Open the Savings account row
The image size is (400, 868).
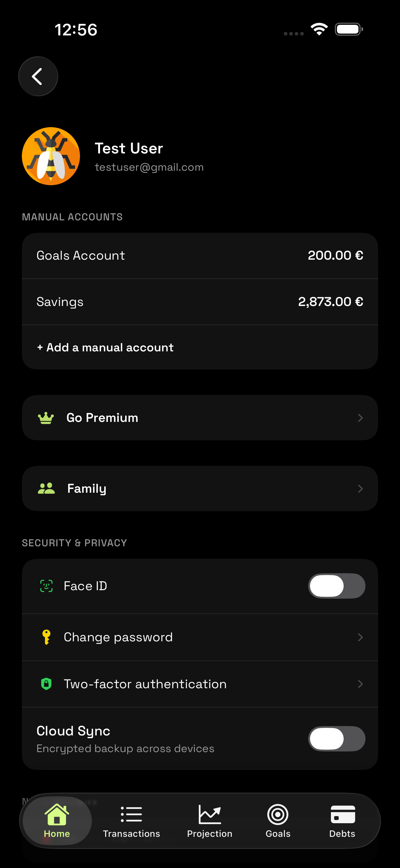(x=200, y=301)
